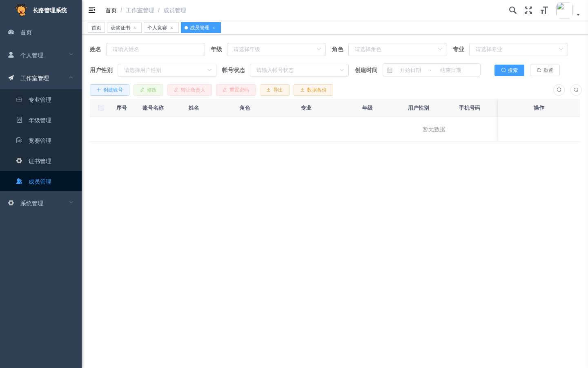Image resolution: width=588 pixels, height=368 pixels.
Task: Open 年级管理 in the sidebar
Action: click(41, 120)
